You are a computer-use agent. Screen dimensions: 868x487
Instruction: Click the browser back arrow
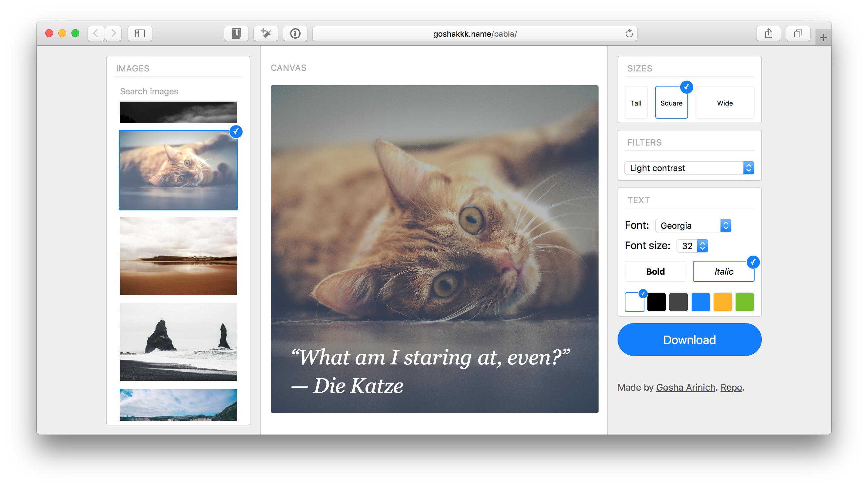tap(96, 33)
